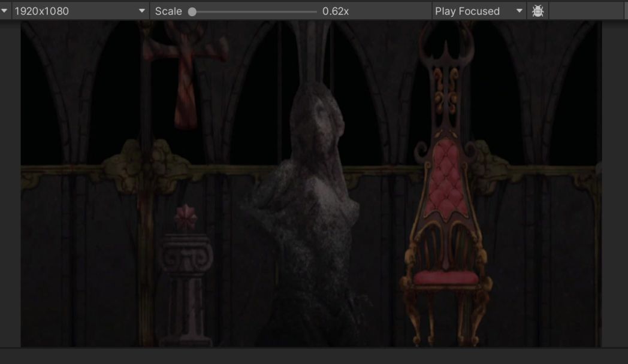Screen dimensions: 628x364
Task: Click the middle of the Scale slider track
Action: (x=254, y=11)
